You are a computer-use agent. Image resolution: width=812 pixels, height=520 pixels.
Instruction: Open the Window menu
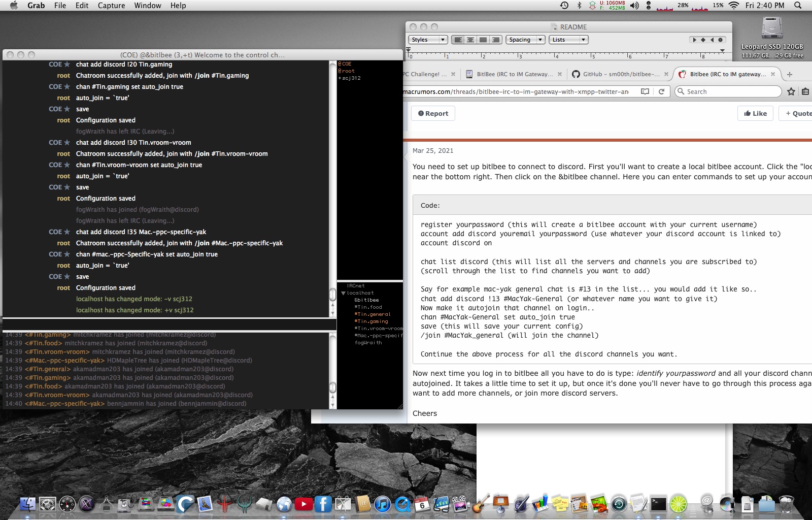(148, 6)
